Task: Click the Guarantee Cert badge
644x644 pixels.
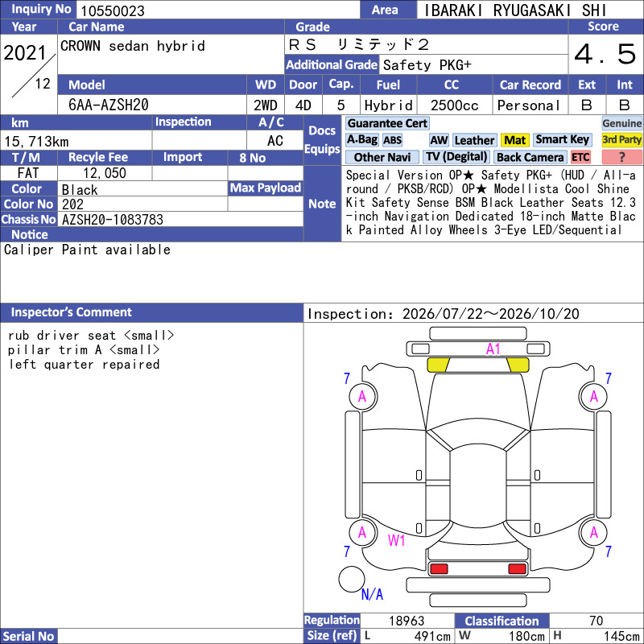Action: point(387,123)
